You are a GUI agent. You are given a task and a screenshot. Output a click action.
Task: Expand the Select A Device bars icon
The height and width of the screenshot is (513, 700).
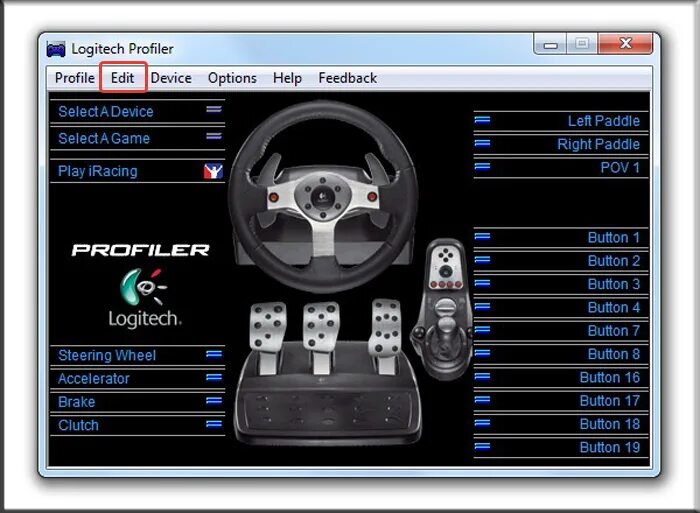[x=214, y=109]
